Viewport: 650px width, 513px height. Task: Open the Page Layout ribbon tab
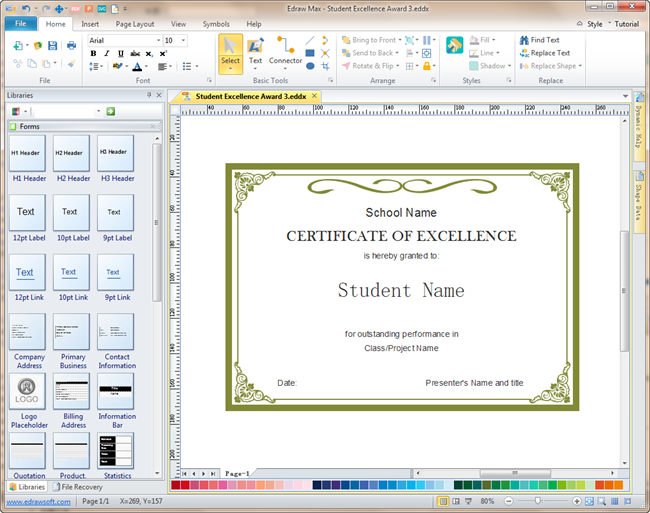click(135, 23)
